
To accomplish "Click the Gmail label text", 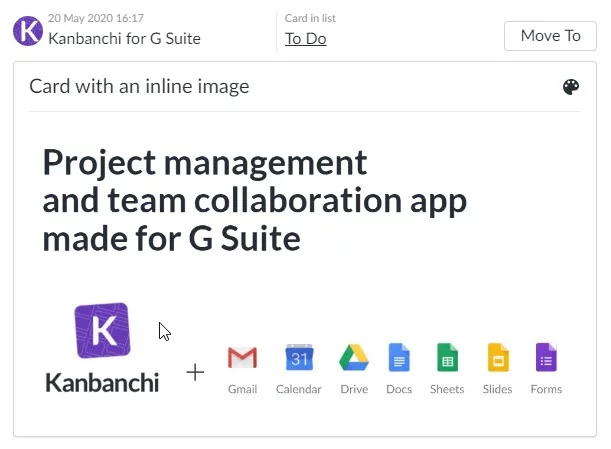I will click(242, 389).
